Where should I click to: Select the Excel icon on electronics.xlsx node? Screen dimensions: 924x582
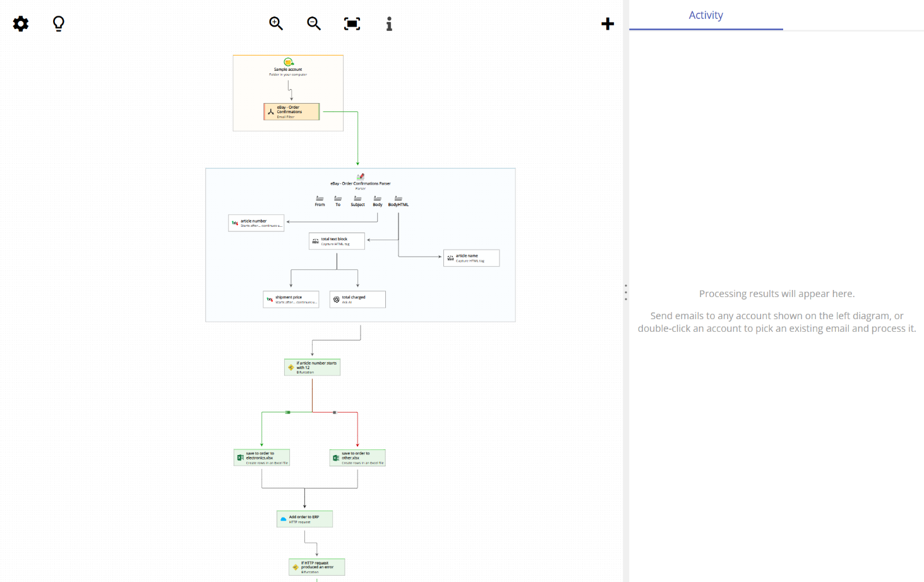click(x=240, y=458)
